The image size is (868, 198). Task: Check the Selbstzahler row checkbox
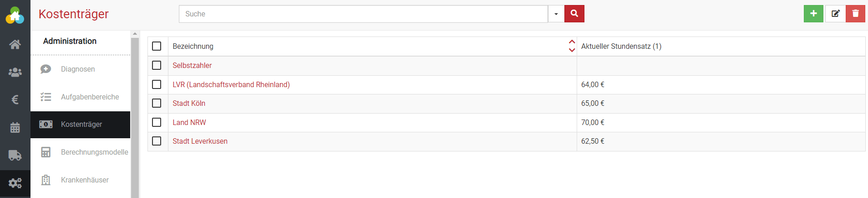pos(157,65)
